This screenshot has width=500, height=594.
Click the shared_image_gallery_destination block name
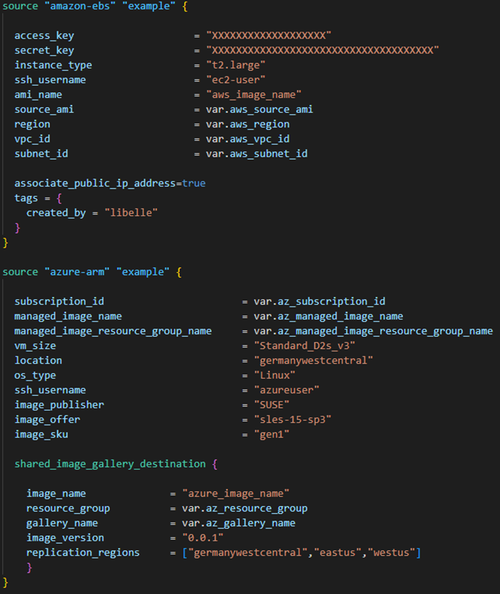pos(110,464)
